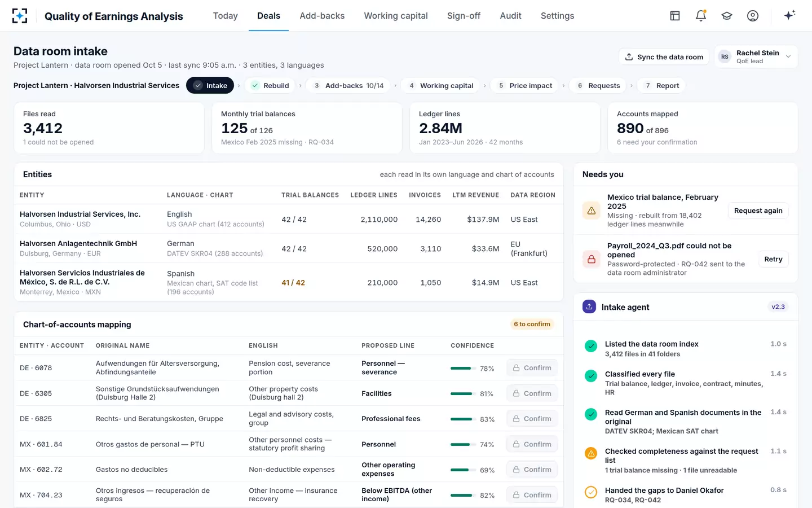Click the upload icon on Sync button

pyautogui.click(x=629, y=57)
